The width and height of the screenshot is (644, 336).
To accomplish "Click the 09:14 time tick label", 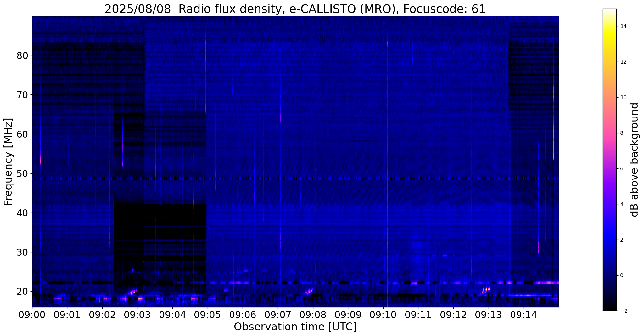I will [523, 315].
